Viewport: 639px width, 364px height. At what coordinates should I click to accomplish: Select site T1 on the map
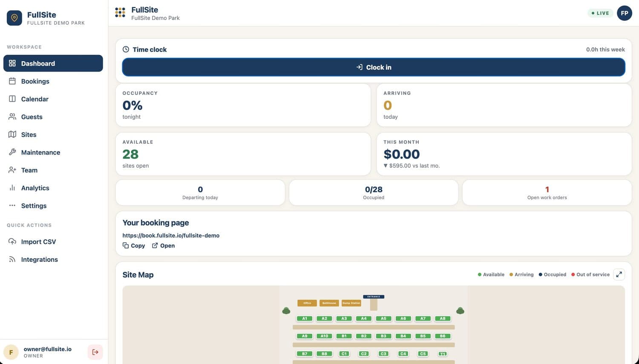point(443,354)
